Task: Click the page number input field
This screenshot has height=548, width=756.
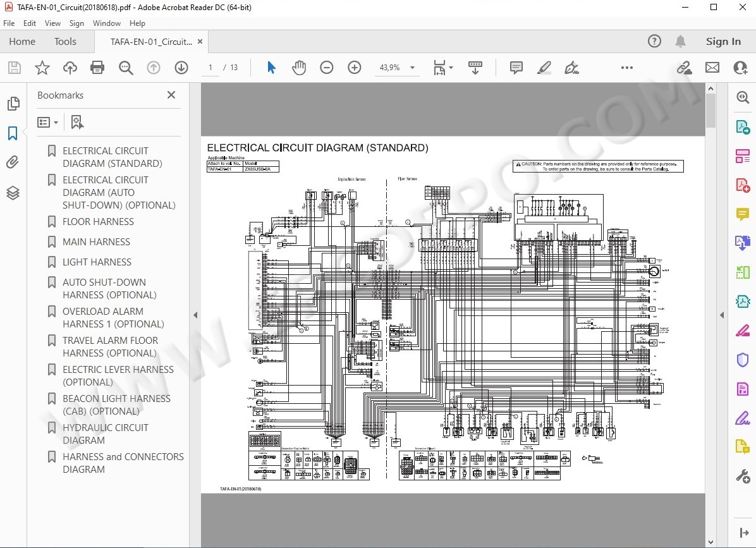Action: pyautogui.click(x=210, y=68)
